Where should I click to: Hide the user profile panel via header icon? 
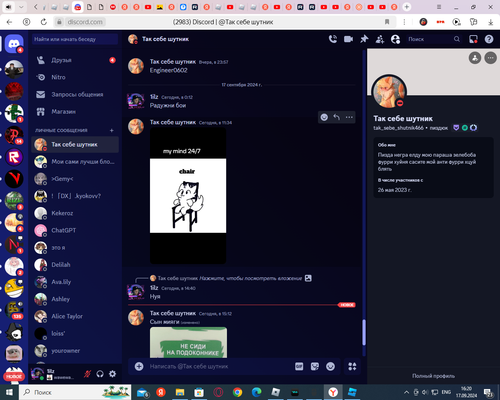(x=395, y=39)
